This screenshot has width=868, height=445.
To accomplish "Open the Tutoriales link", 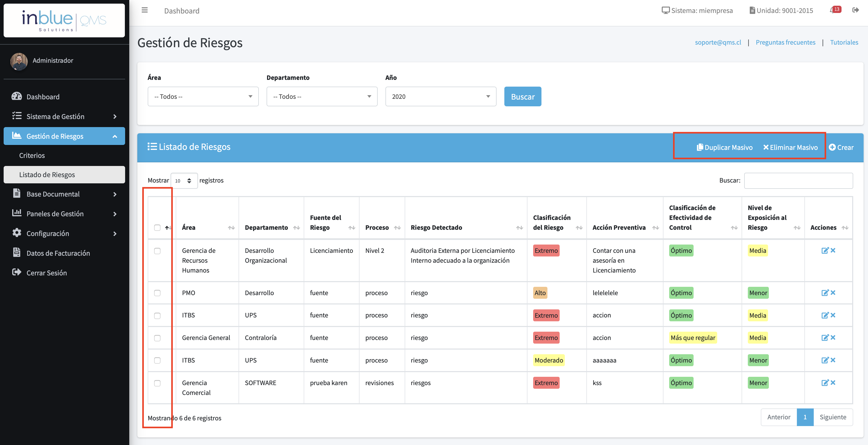I will 844,42.
